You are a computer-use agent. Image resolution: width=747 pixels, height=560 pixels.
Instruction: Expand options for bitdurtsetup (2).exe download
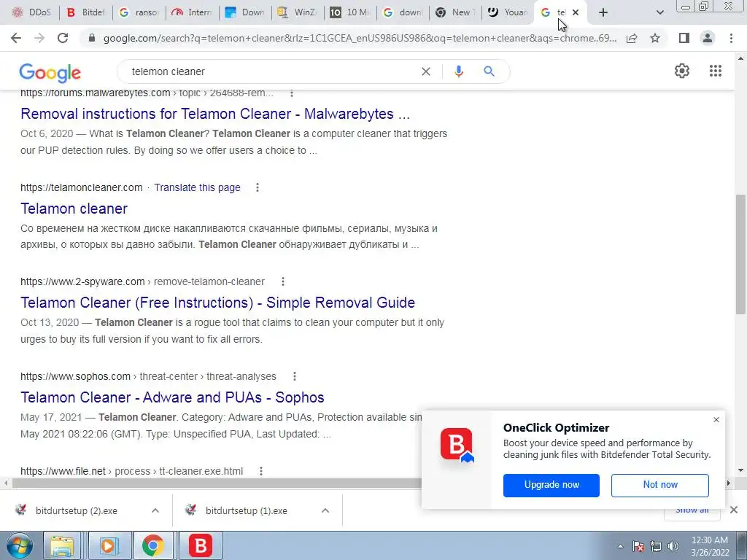(155, 510)
